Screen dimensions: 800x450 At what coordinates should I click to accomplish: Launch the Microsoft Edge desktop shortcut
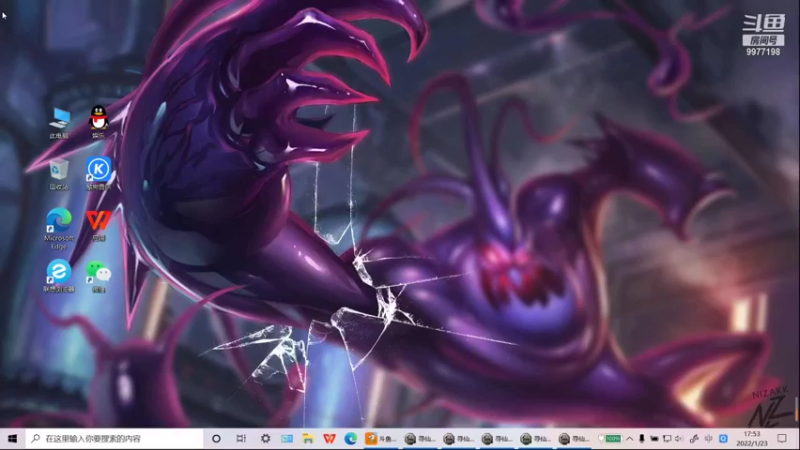[x=59, y=229]
